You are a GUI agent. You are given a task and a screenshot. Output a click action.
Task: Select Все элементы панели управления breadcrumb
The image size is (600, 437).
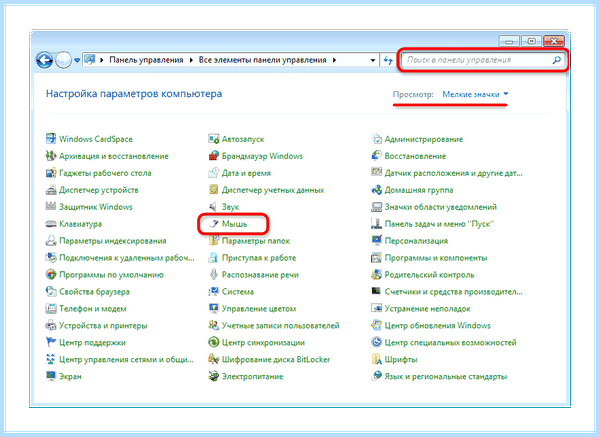point(262,60)
